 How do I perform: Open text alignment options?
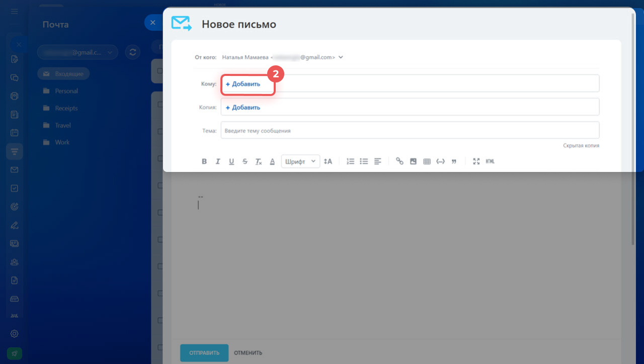pyautogui.click(x=377, y=161)
